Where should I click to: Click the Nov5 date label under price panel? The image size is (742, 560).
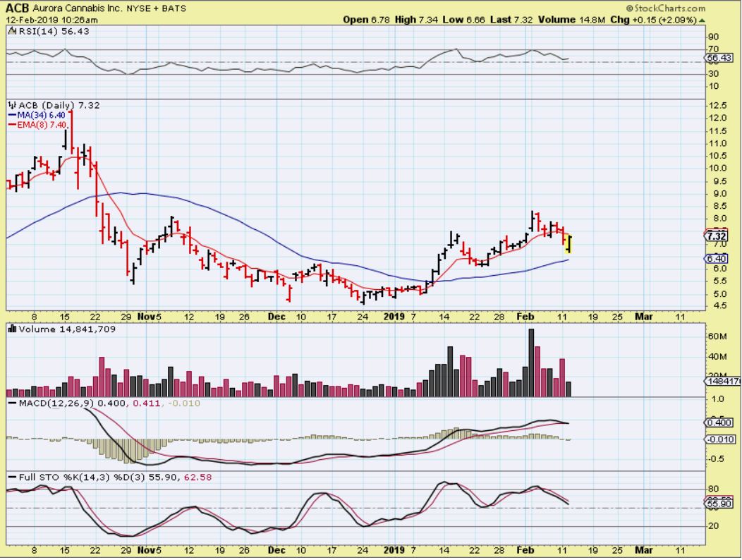(x=150, y=317)
